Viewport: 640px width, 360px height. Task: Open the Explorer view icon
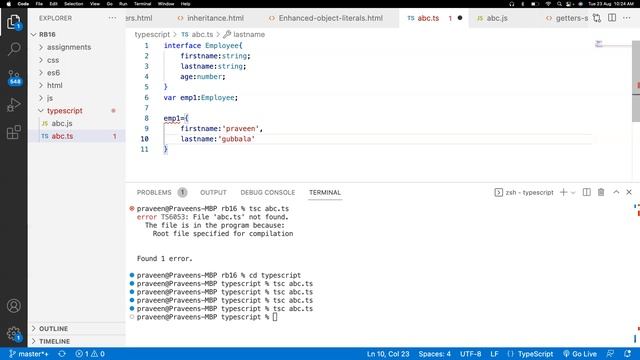coord(13,22)
